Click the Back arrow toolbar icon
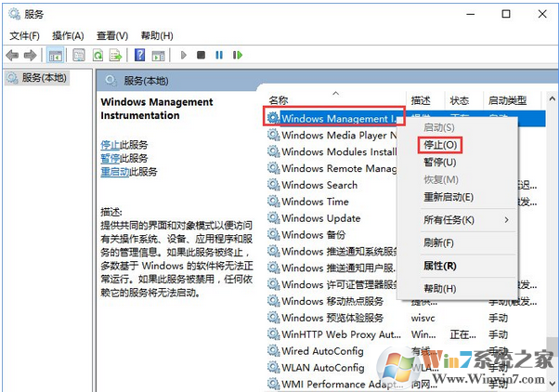Viewport: 560px width, 392px height. coord(12,56)
